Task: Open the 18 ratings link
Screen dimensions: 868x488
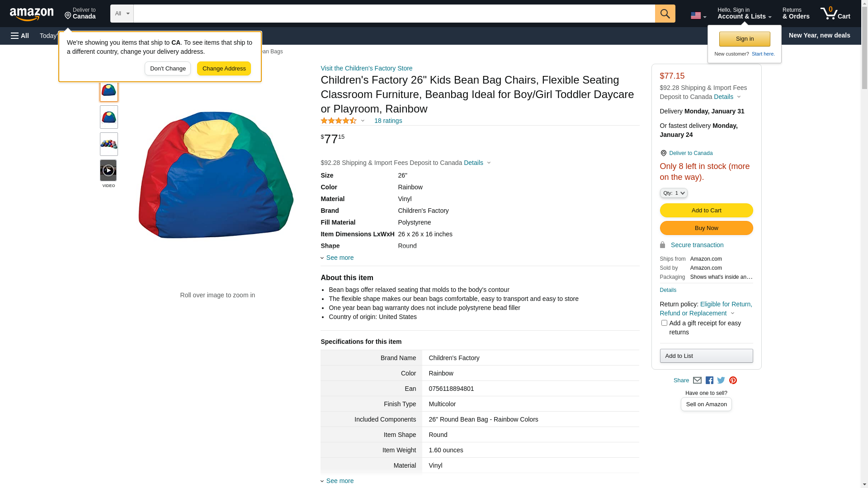Action: (x=388, y=121)
